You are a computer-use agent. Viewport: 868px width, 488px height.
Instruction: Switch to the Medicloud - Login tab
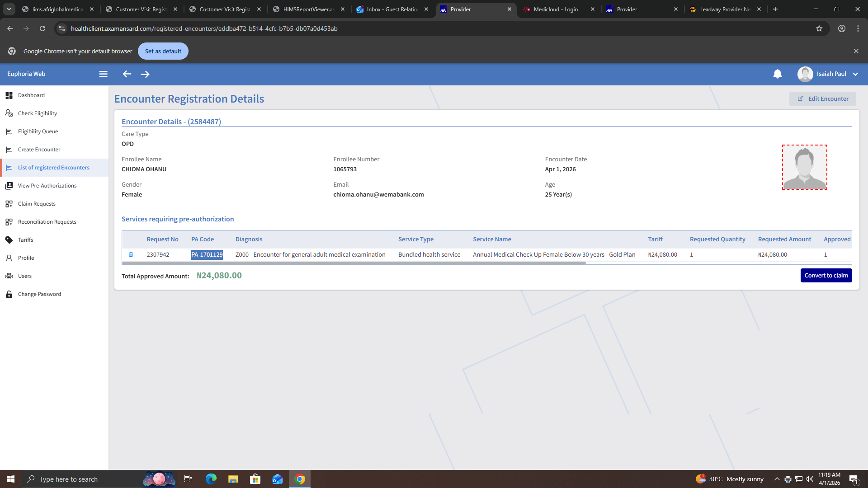pos(555,9)
